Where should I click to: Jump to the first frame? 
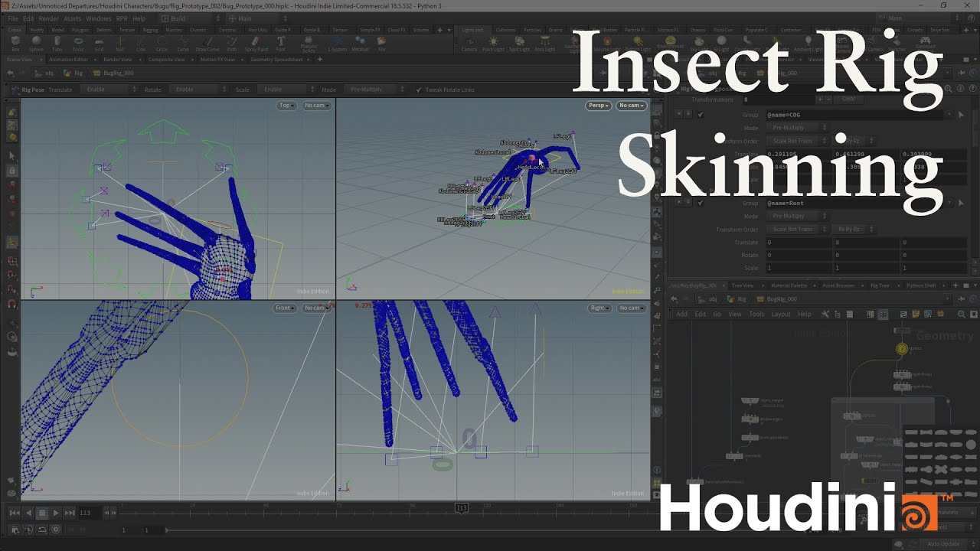click(x=15, y=513)
